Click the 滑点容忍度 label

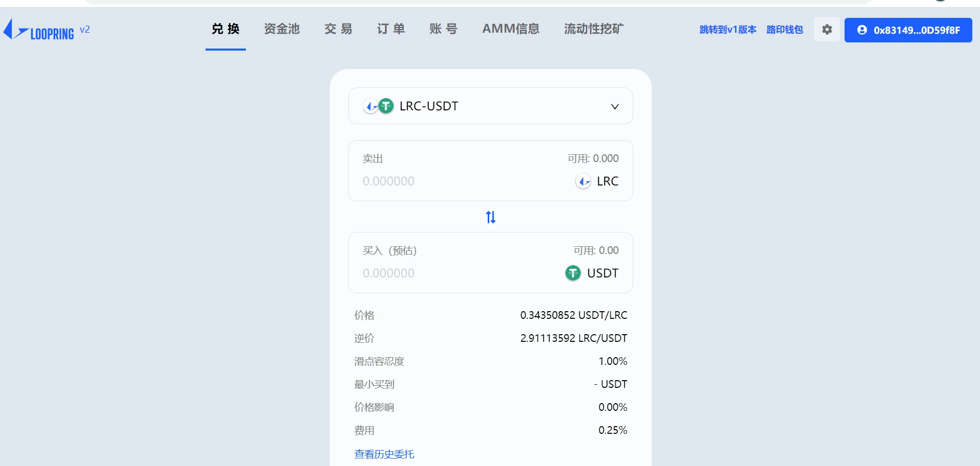click(x=379, y=361)
